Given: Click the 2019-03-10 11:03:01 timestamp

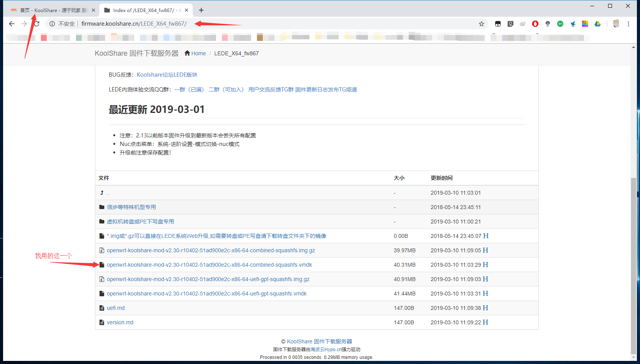Looking at the screenshot, I should tap(455, 193).
